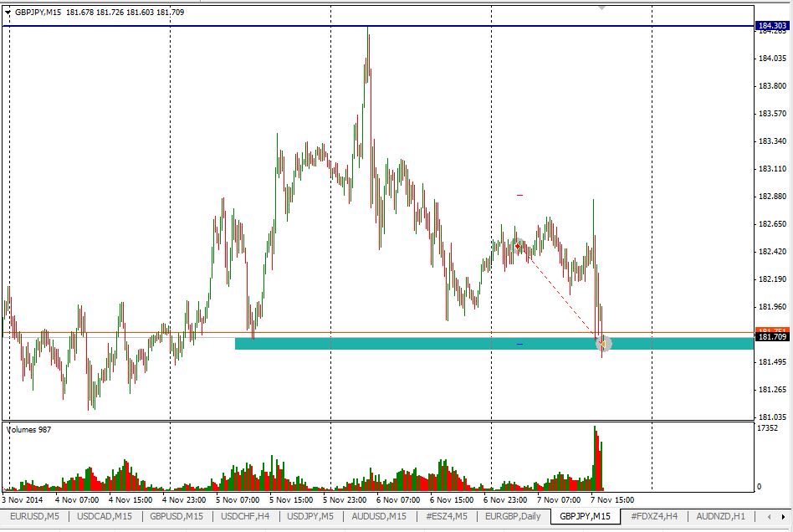Select the blue horizontal line at 184.303

[x=251, y=27]
